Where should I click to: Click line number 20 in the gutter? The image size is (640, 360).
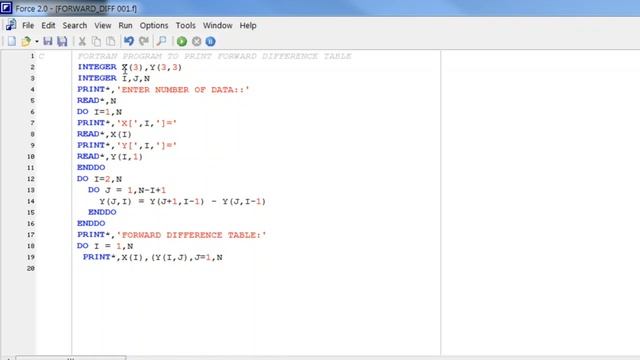click(31, 268)
